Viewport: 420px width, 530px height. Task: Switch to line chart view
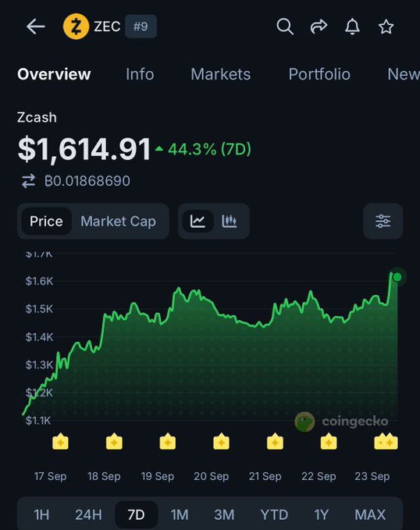(x=198, y=221)
